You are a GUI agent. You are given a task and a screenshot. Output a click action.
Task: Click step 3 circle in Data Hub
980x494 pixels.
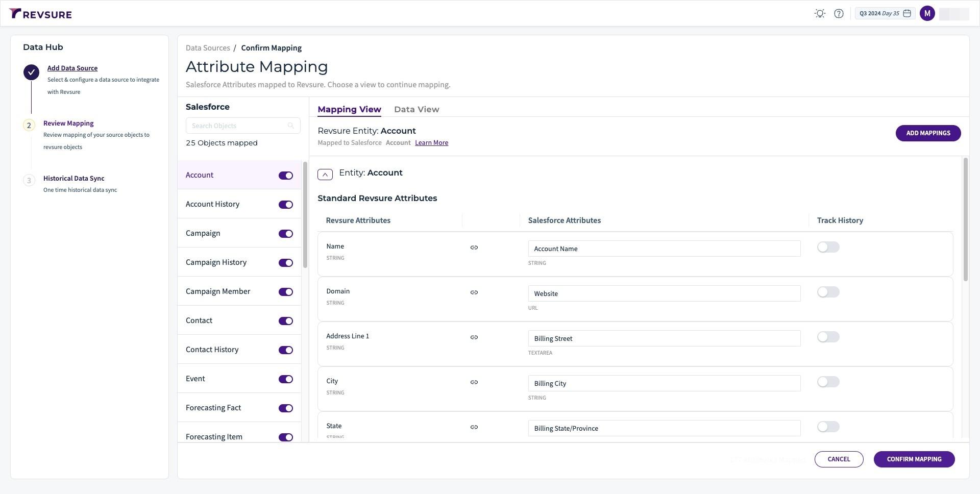pyautogui.click(x=29, y=181)
